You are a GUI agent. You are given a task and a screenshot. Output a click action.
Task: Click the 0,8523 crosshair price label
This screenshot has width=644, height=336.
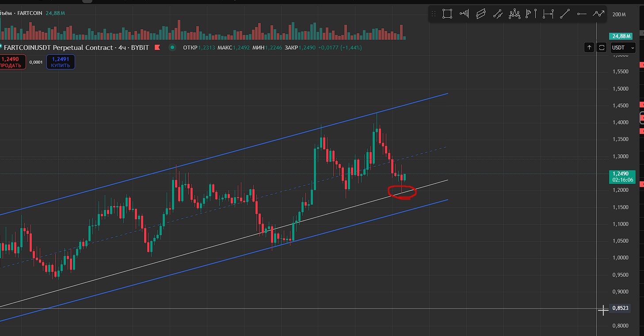[x=620, y=308]
